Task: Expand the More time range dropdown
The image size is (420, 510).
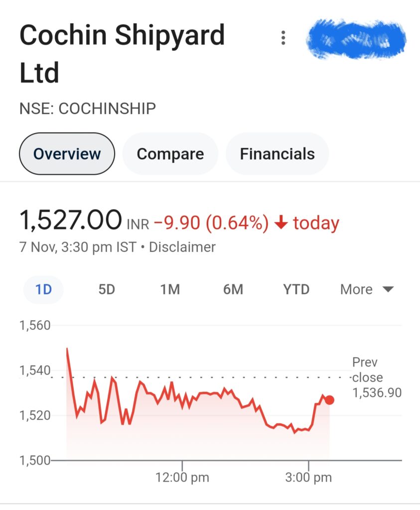Action: pos(367,289)
